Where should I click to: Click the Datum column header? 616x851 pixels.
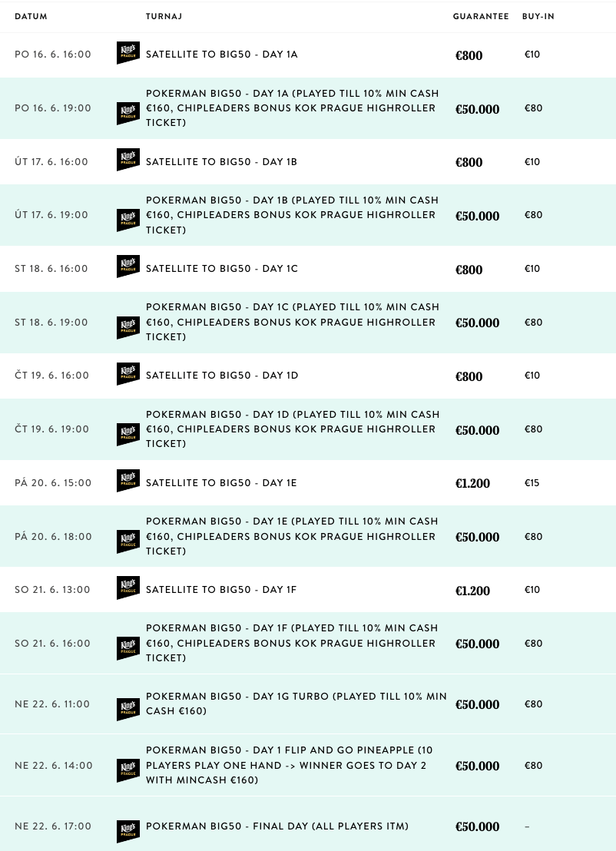31,16
